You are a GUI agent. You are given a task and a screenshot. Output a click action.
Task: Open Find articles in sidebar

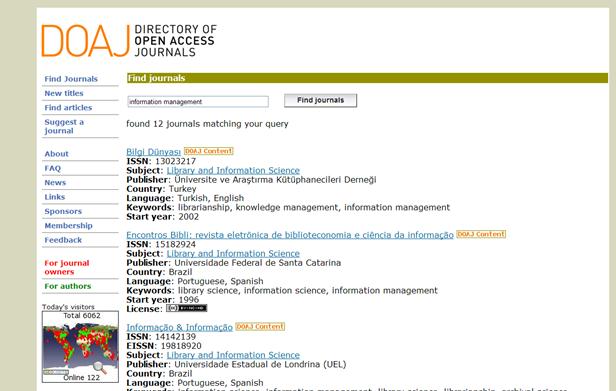tap(68, 108)
